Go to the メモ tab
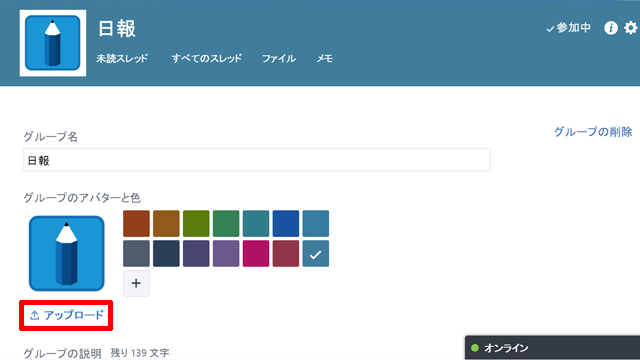This screenshot has width=640, height=360. click(325, 58)
